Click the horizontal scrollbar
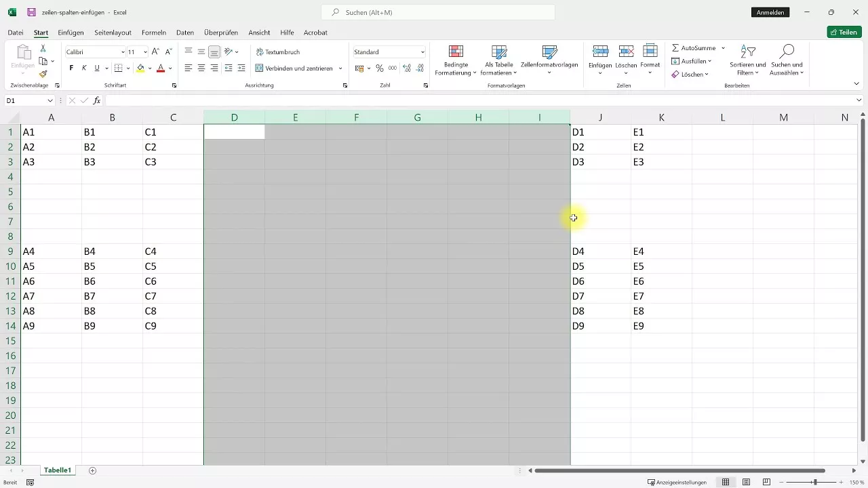The width and height of the screenshot is (868, 488). (679, 470)
